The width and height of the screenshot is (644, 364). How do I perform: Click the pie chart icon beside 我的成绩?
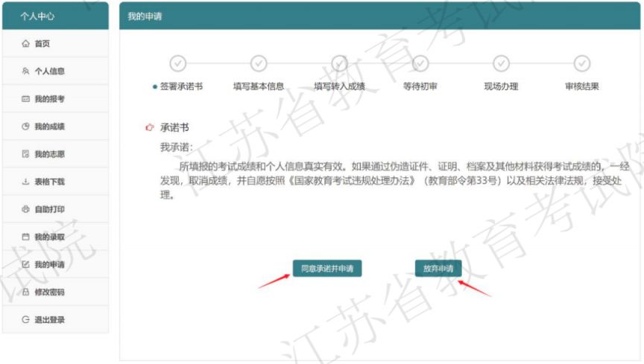pos(25,127)
